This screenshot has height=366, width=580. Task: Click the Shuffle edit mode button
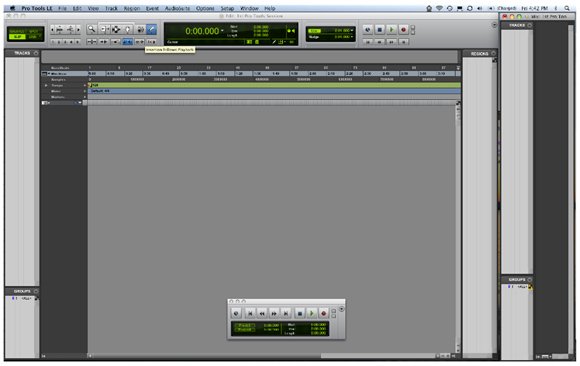(17, 31)
